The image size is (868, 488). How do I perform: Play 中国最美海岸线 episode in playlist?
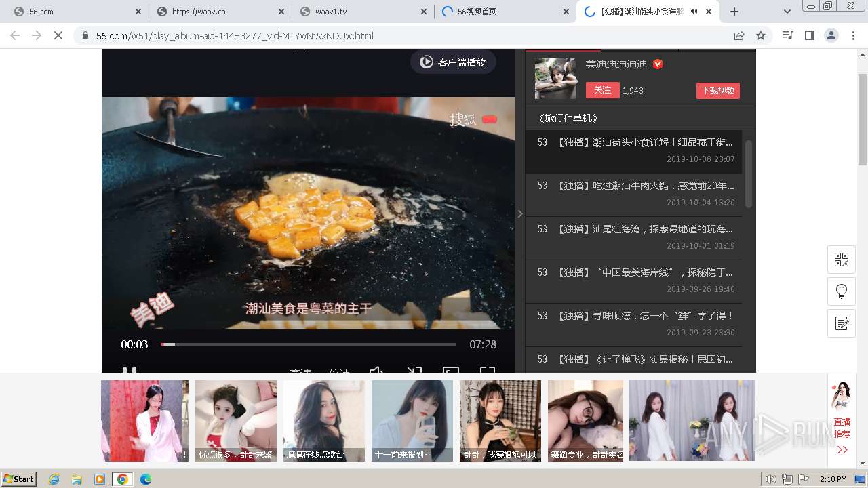[x=633, y=281]
